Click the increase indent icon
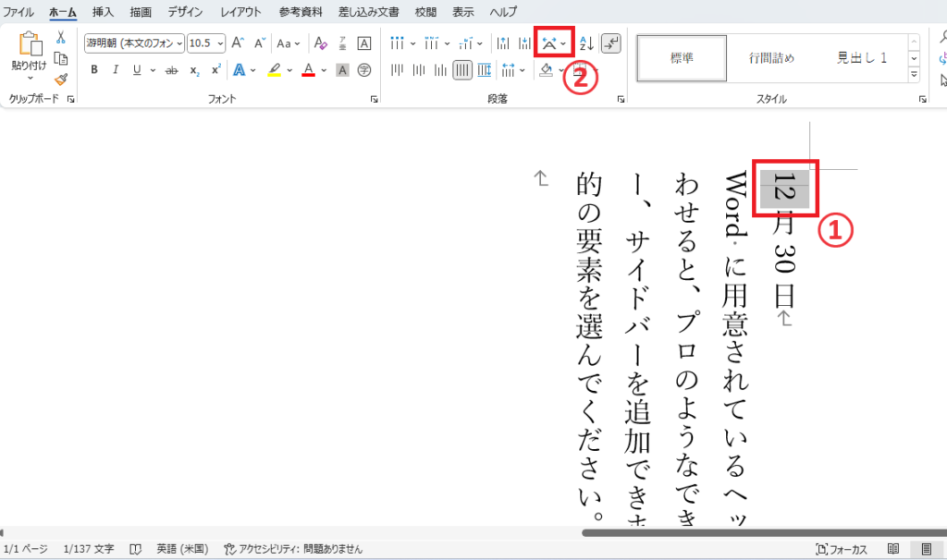Screen dimensions: 947x560 (x=524, y=43)
